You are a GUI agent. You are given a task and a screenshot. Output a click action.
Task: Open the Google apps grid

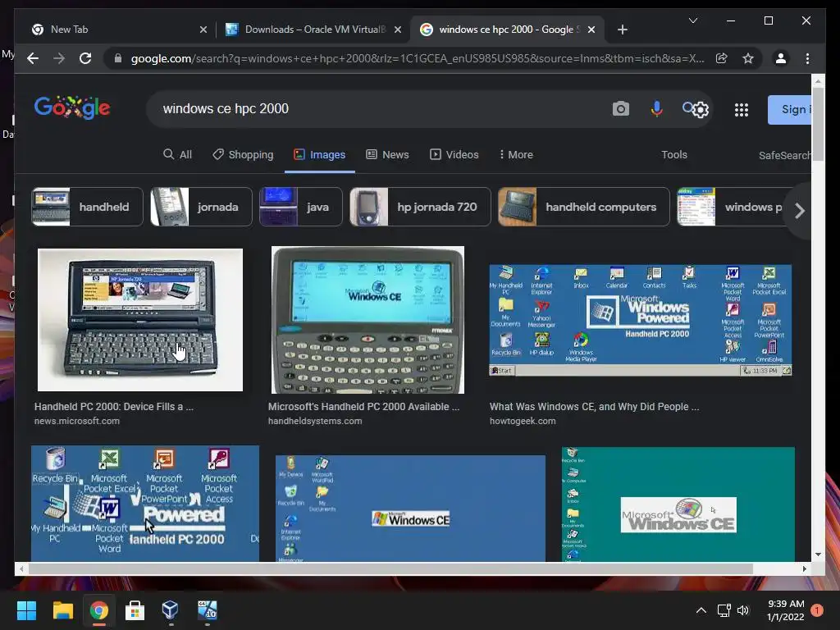pyautogui.click(x=742, y=110)
